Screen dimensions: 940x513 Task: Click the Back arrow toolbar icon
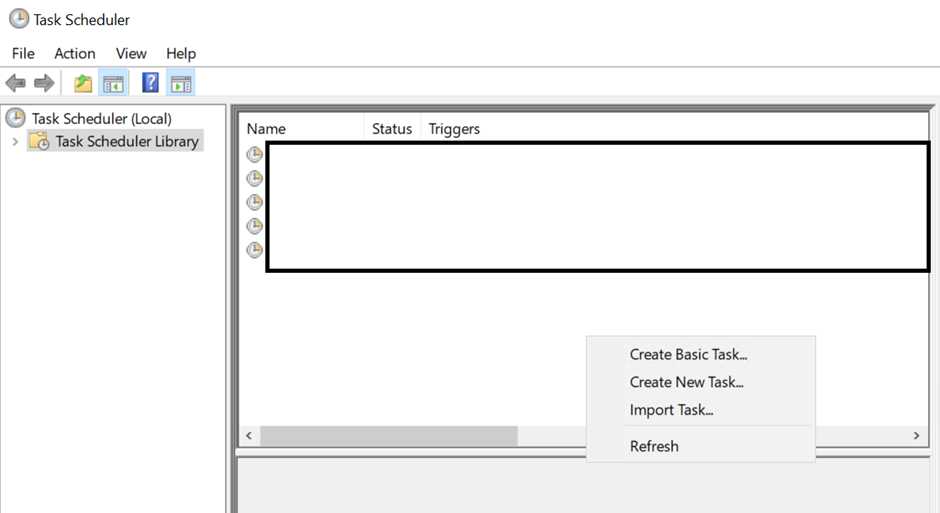click(15, 83)
